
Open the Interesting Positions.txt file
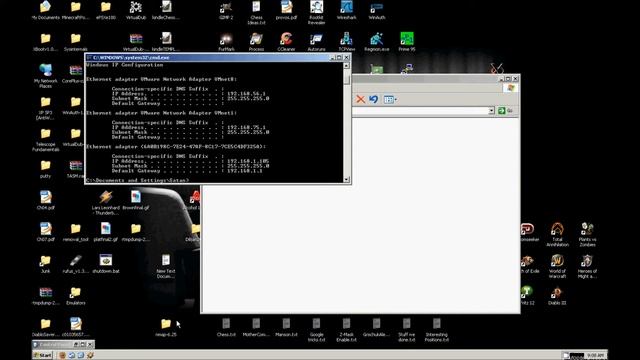click(436, 330)
